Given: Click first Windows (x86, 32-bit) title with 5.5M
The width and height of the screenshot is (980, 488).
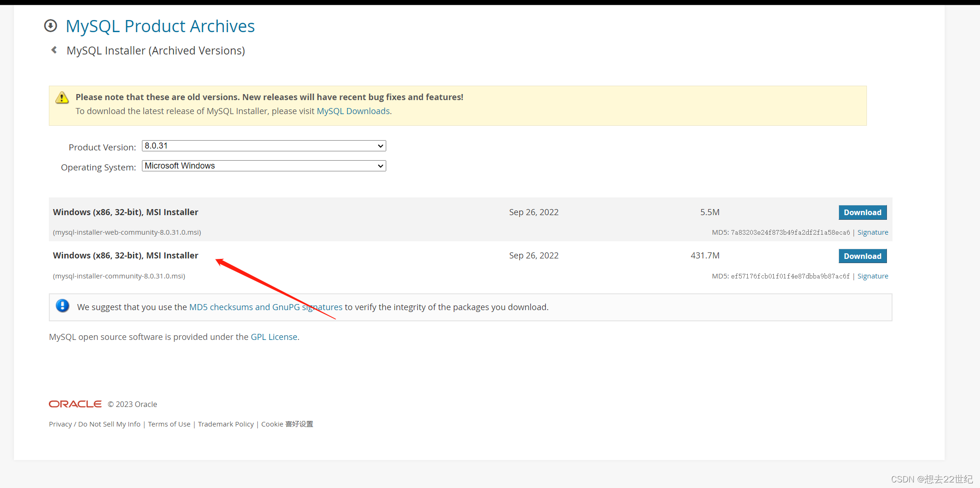Looking at the screenshot, I should 126,212.
